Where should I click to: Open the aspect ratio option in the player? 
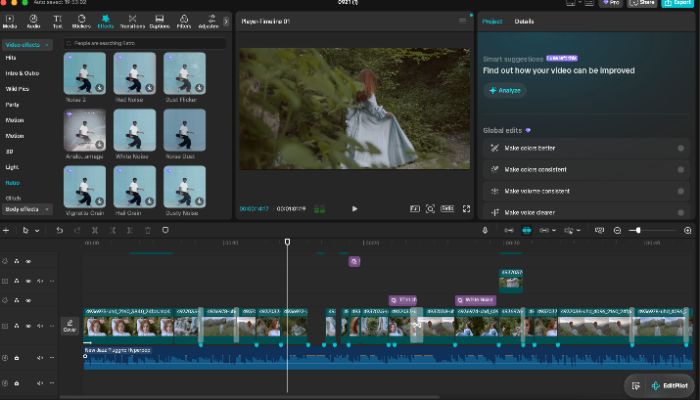447,208
